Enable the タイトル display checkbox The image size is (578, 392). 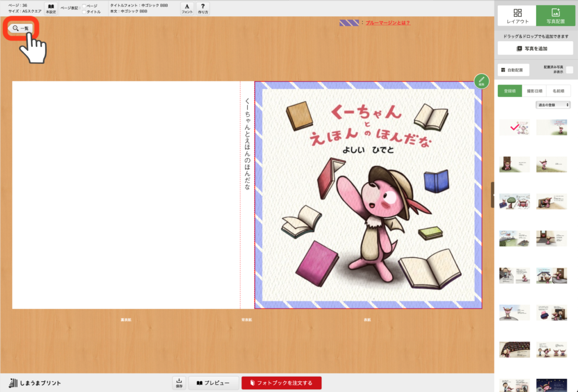point(84,11)
